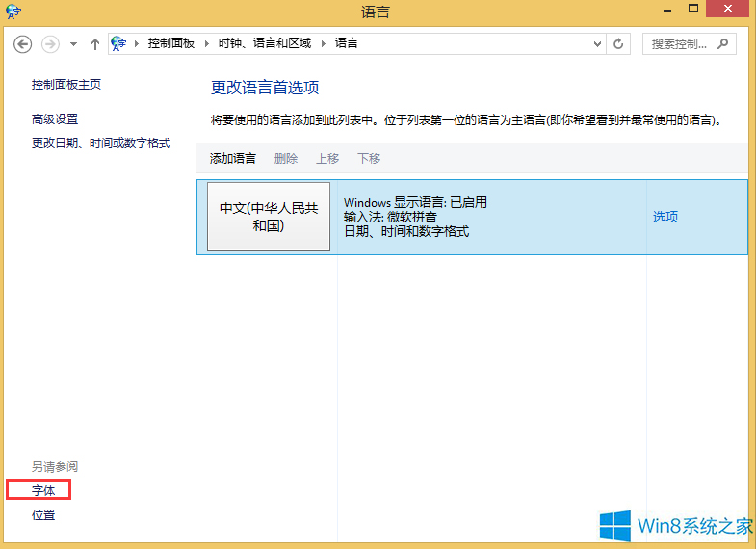
Task: Click the 更改语言首选项 heading
Action: click(265, 88)
